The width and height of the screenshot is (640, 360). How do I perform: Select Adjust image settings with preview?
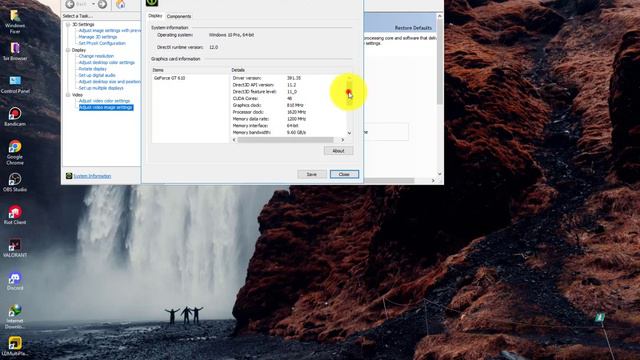[x=109, y=31]
